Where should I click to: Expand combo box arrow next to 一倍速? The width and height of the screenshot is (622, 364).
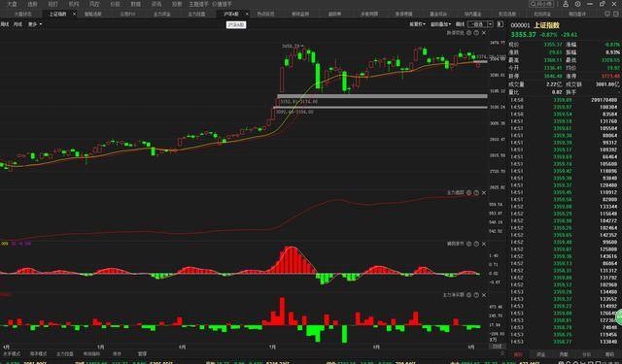490,24
